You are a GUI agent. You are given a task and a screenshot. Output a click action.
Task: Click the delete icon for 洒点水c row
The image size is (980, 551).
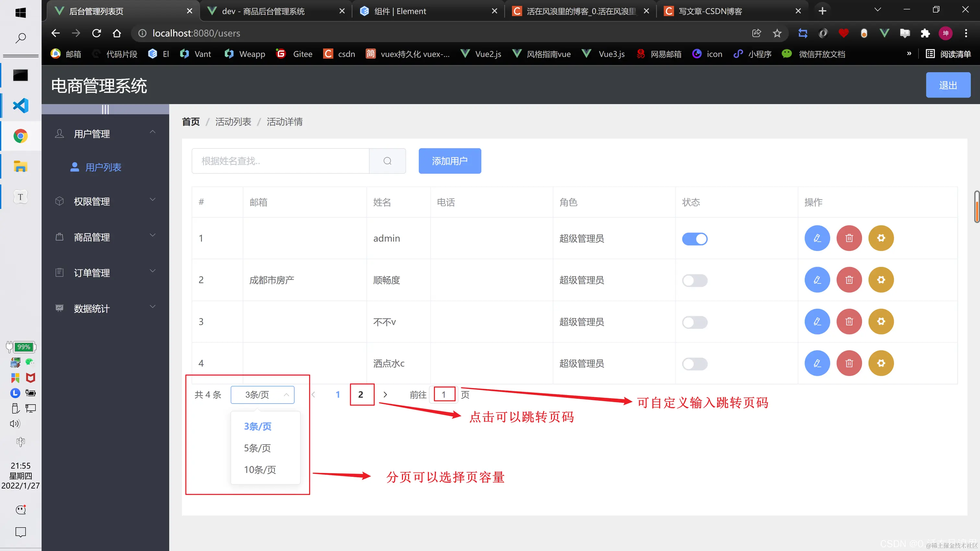(849, 363)
